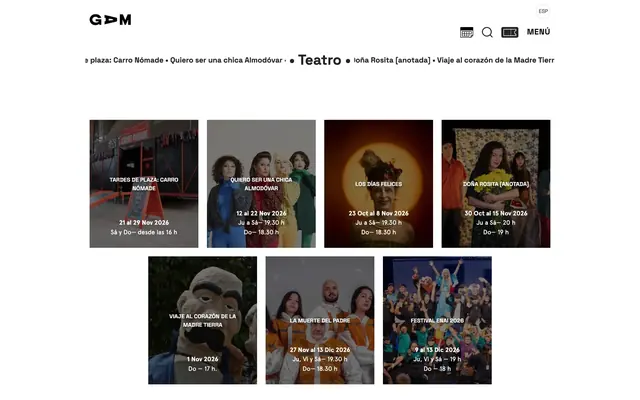
Task: Click the date 23 Oct al 8 Nov 2026
Action: pyautogui.click(x=378, y=213)
